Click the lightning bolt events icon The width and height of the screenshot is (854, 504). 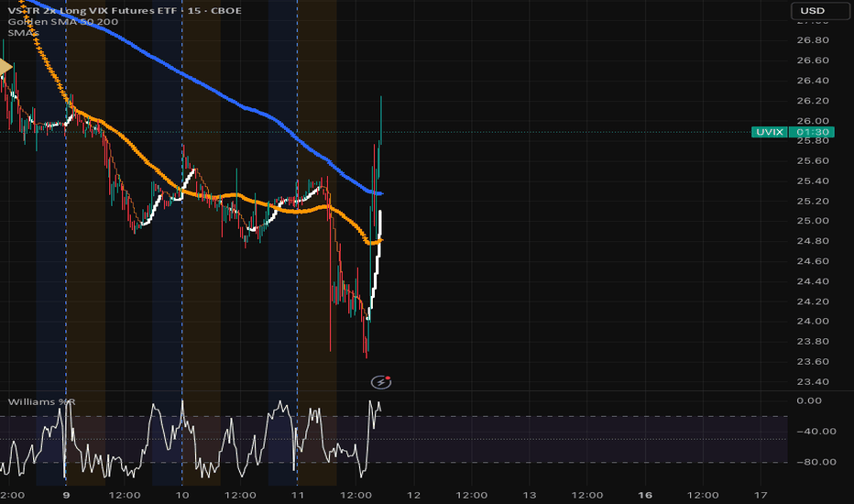[x=380, y=382]
